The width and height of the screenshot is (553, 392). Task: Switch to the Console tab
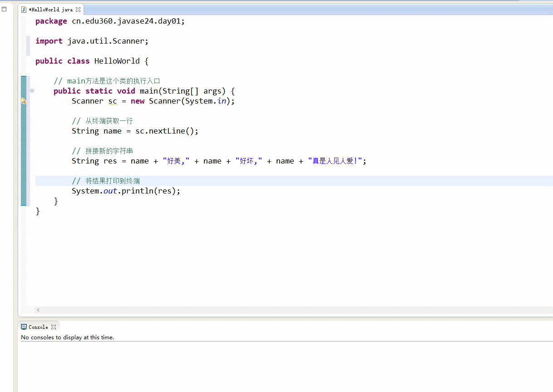(39, 327)
